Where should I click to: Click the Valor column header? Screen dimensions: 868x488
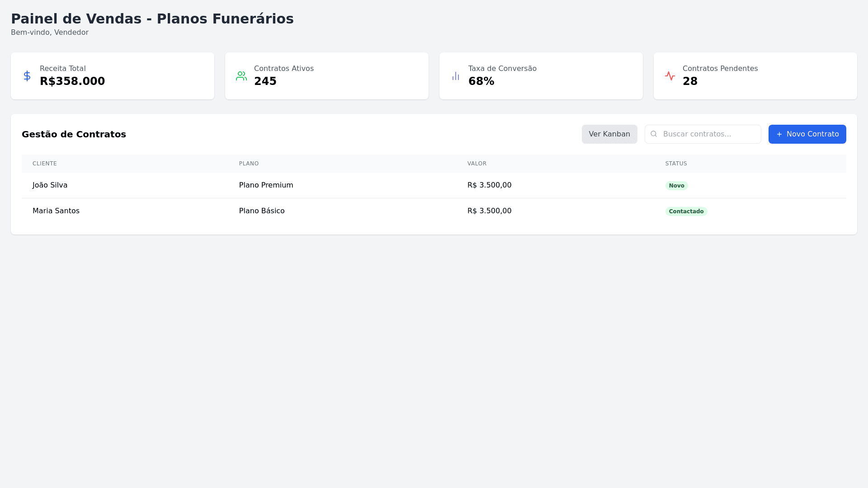(x=477, y=164)
